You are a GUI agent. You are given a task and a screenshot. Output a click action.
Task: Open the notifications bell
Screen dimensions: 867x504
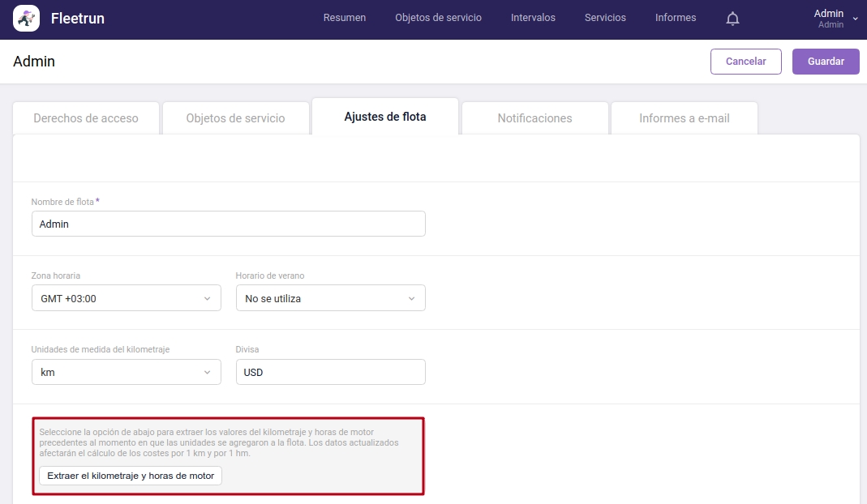(732, 17)
